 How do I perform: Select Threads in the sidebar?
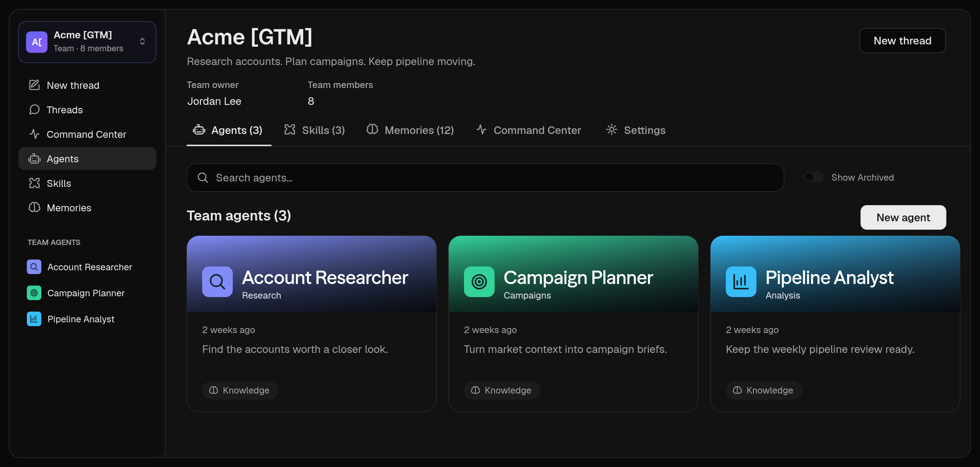pyautogui.click(x=87, y=109)
